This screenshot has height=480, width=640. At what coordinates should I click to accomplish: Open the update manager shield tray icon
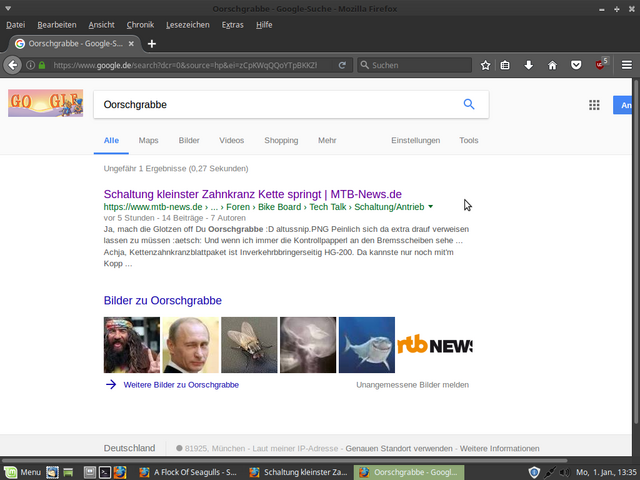[534, 472]
